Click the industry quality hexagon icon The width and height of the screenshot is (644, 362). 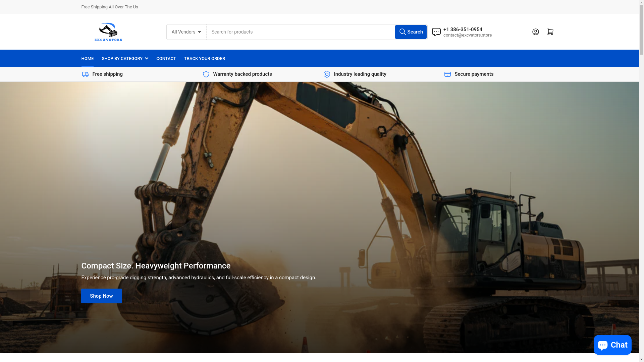point(327,74)
